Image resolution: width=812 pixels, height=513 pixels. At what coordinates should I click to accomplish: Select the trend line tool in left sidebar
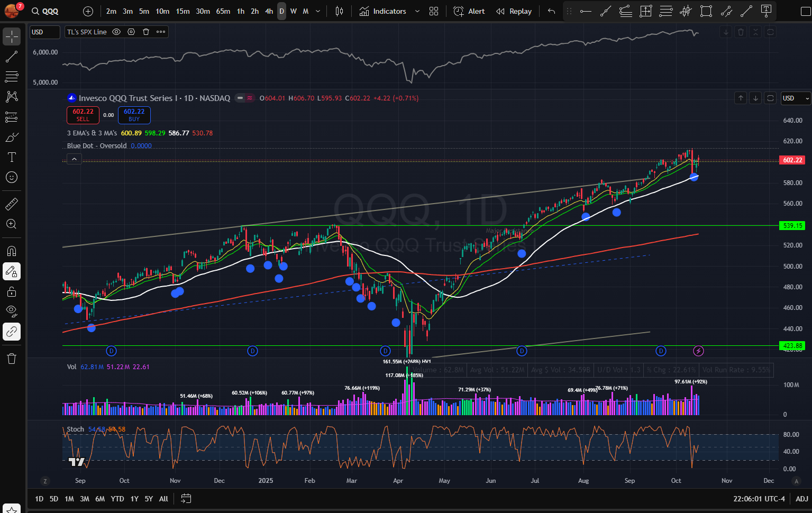(12, 57)
